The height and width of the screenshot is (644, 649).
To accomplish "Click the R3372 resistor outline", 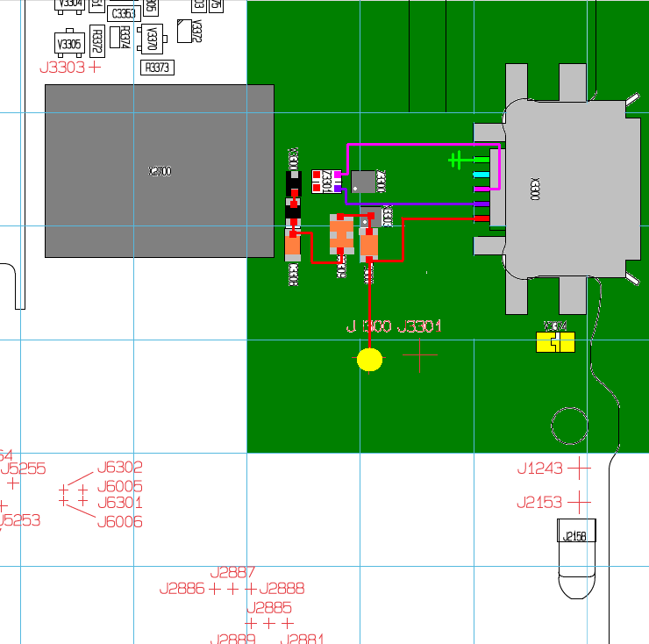I will tap(96, 41).
